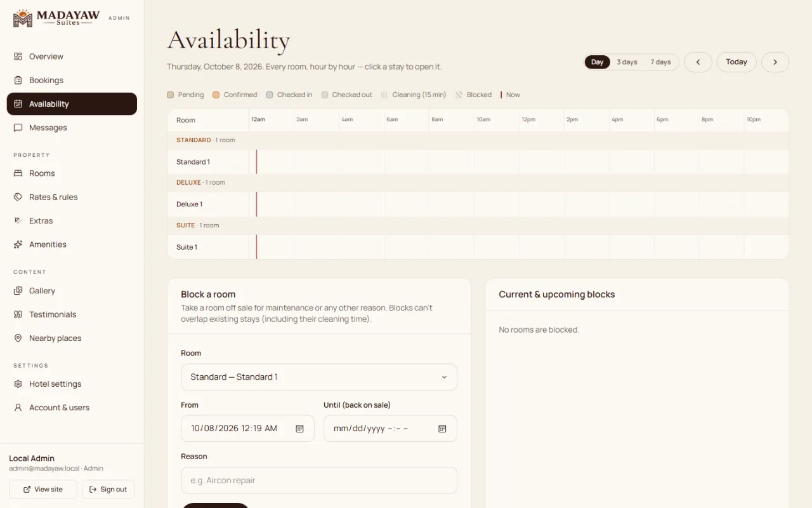Open Bookings page
Screen dimensions: 812x508
click(x=72, y=80)
